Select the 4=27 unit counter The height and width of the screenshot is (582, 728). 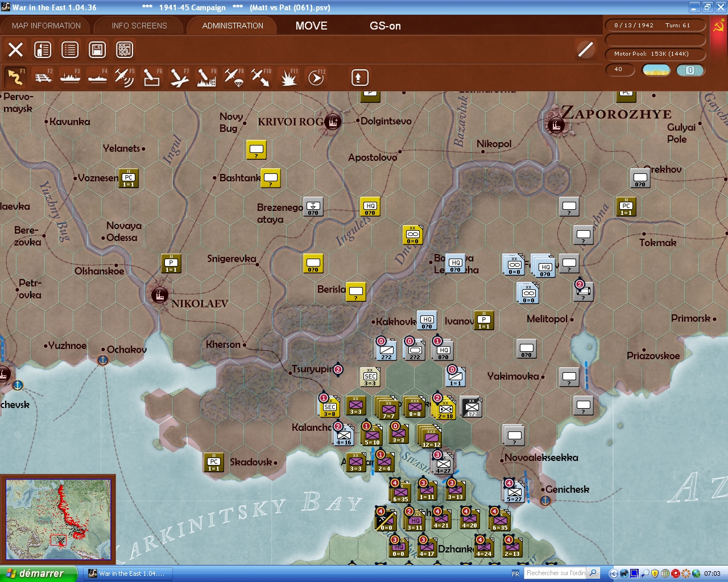pos(443,463)
